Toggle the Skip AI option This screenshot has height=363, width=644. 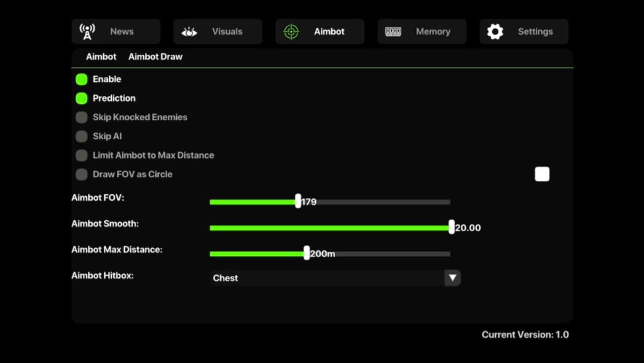point(81,136)
